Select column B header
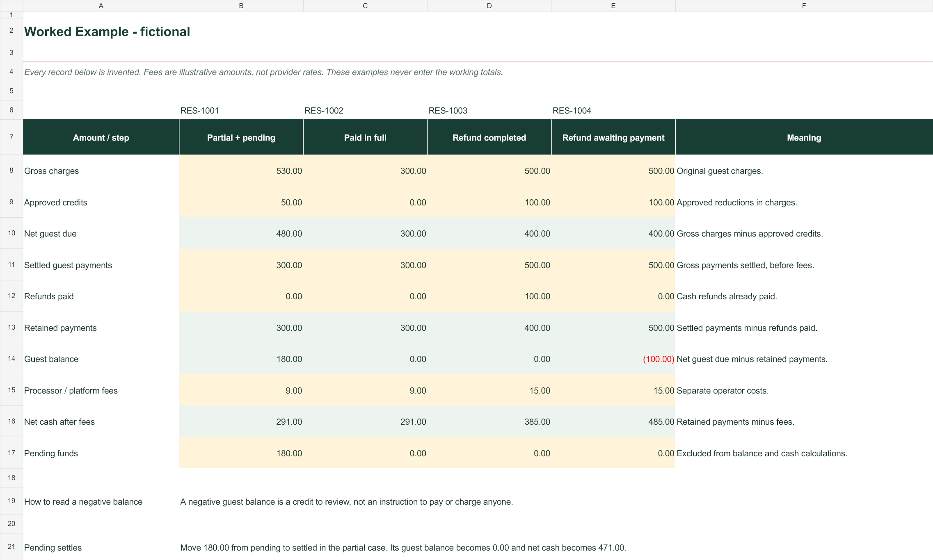Screen dimensions: 933x560 (241, 6)
